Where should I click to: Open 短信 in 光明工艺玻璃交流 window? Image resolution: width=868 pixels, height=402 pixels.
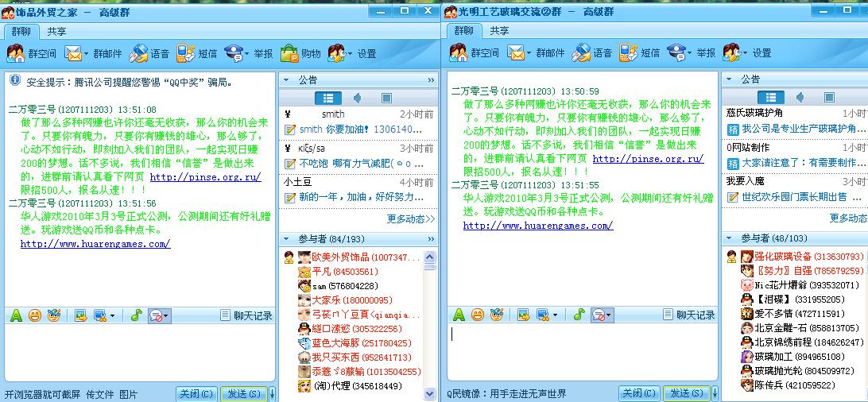click(640, 53)
